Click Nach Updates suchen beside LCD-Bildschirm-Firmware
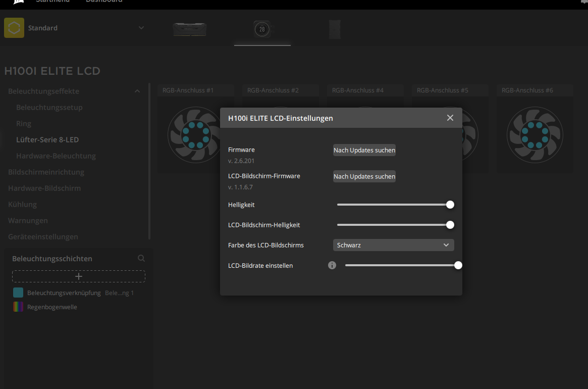Image resolution: width=588 pixels, height=389 pixels. pos(364,176)
